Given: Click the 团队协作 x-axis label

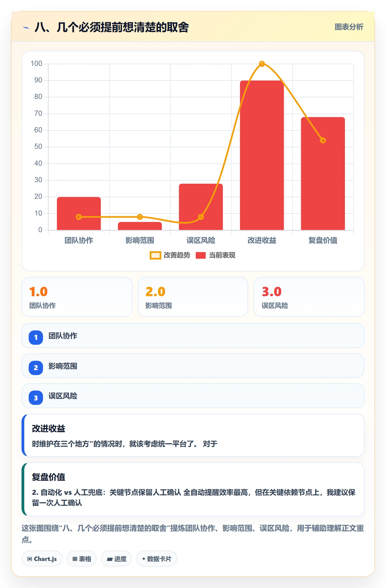Looking at the screenshot, I should point(79,240).
